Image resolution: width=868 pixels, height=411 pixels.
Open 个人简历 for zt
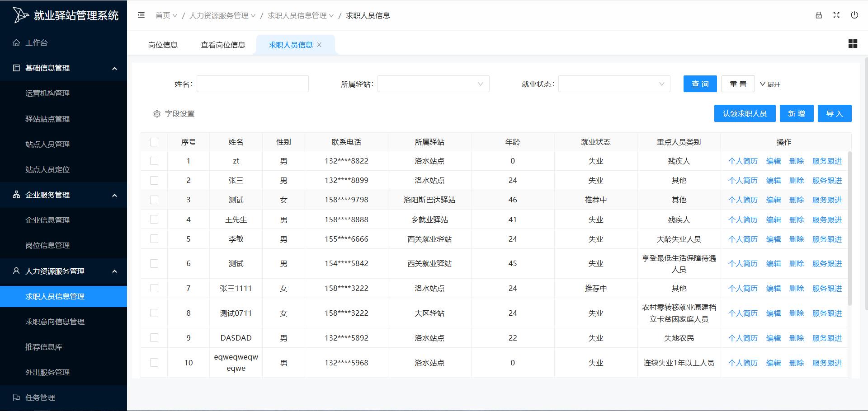click(x=743, y=161)
